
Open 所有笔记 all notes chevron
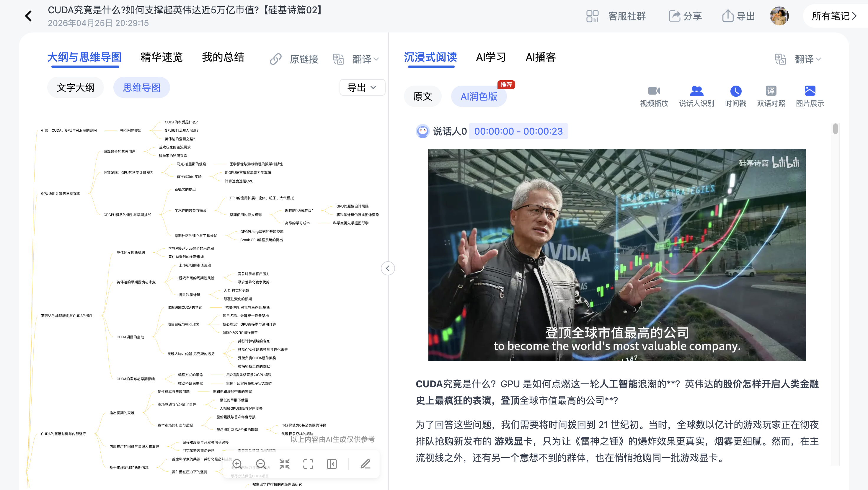(854, 16)
